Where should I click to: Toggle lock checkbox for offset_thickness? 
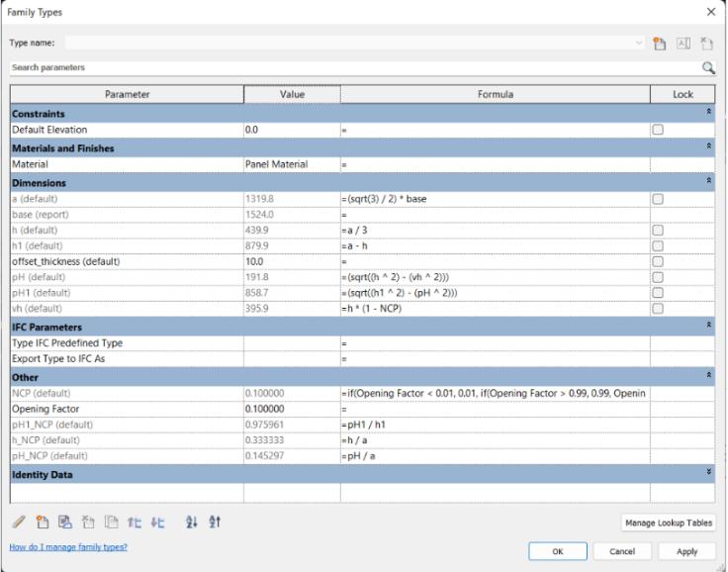click(x=658, y=261)
